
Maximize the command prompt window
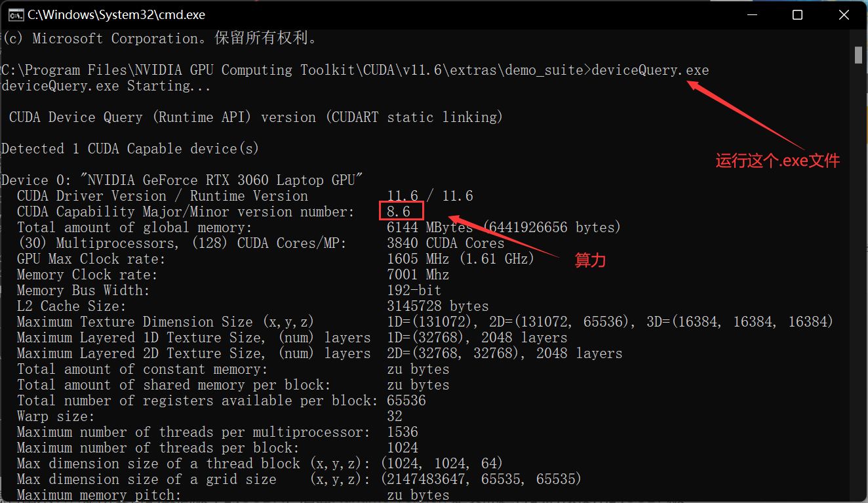[797, 14]
